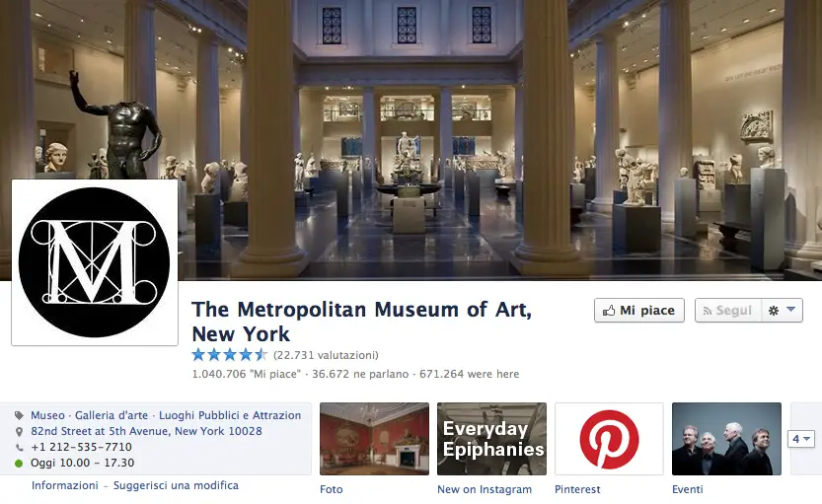Click the Met museum logo profile picture

[x=95, y=262]
